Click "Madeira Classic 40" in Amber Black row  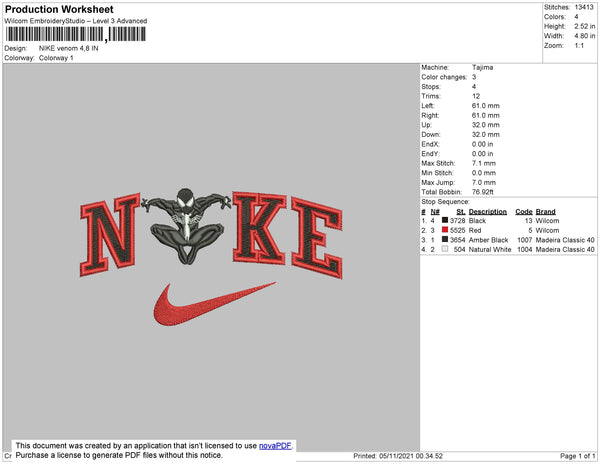tap(565, 240)
